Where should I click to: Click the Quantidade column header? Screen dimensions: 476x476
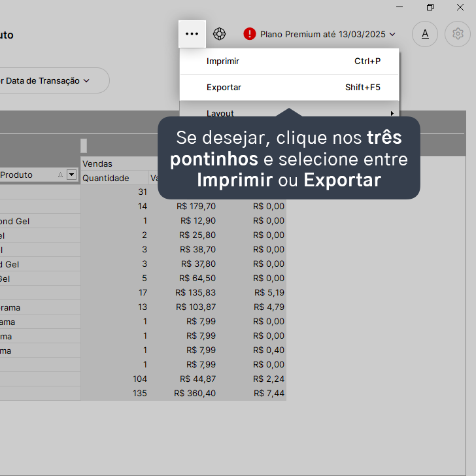[x=114, y=178]
